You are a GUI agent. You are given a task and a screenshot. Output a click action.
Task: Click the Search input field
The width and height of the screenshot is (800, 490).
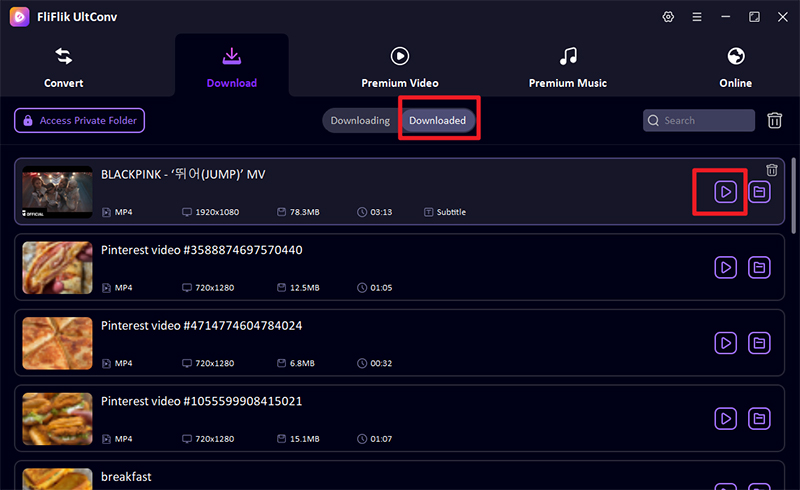tap(698, 120)
